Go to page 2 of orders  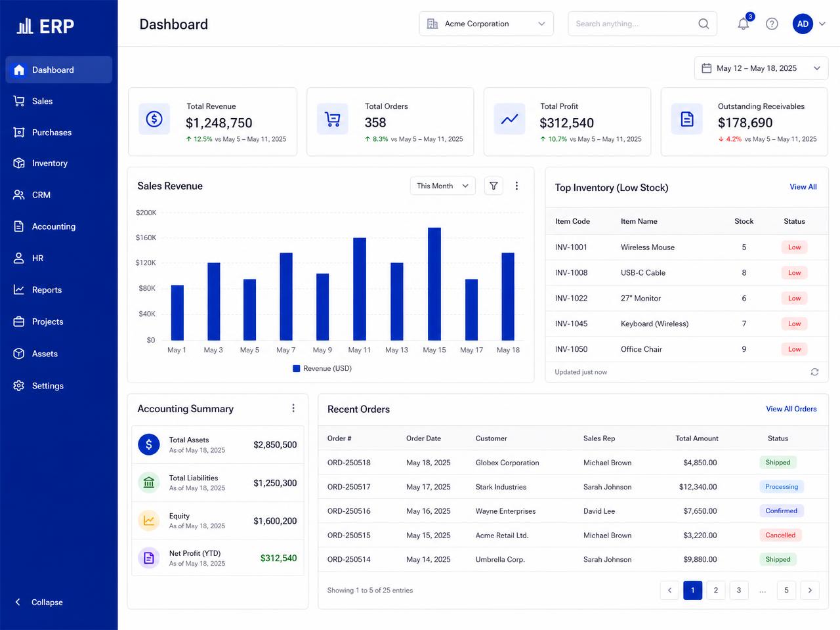pos(716,590)
